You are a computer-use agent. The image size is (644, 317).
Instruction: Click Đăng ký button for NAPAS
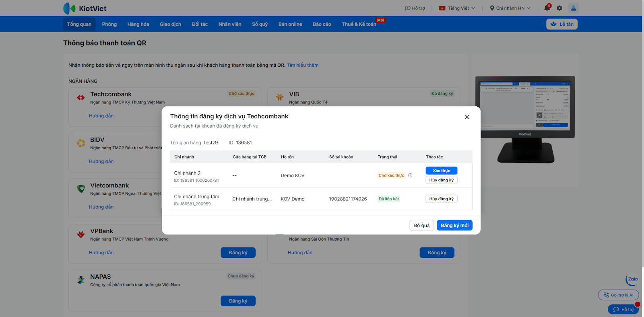click(x=238, y=301)
